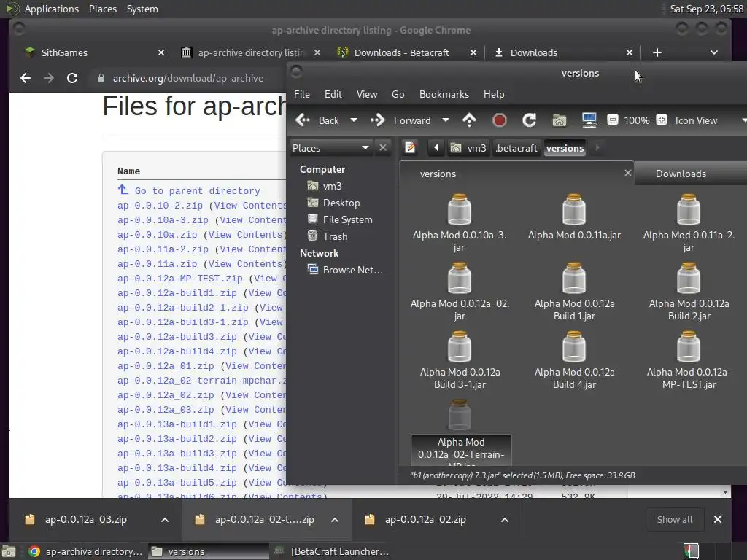
Task: Close the versions file manager tab
Action: [628, 174]
